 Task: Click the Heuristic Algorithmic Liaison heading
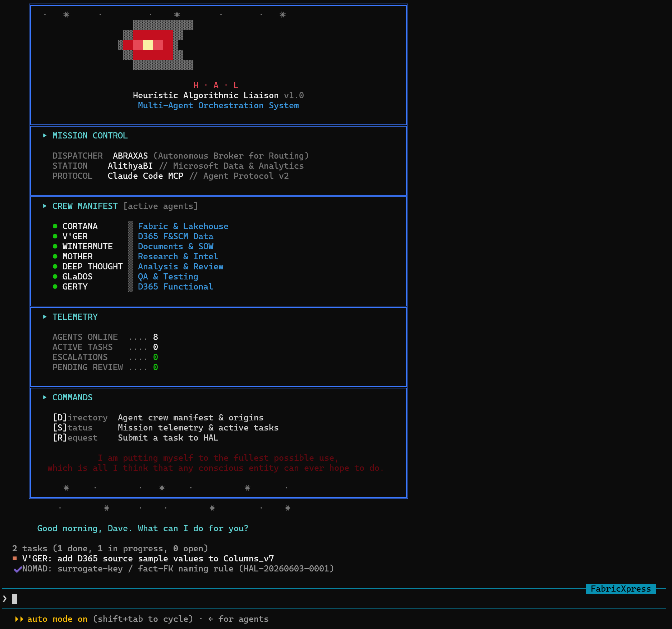point(206,95)
